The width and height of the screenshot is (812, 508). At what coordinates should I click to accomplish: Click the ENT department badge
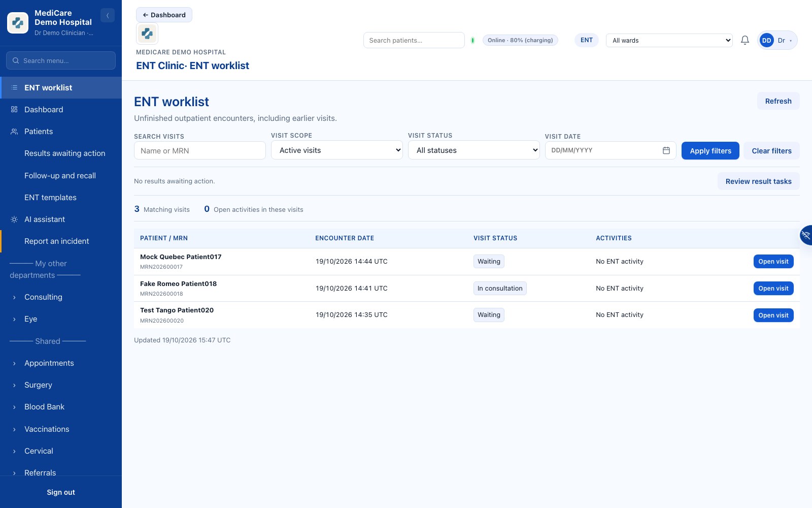tap(587, 40)
